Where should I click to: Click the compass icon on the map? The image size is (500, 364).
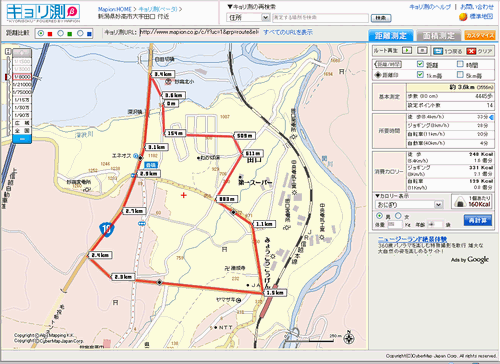(x=349, y=338)
